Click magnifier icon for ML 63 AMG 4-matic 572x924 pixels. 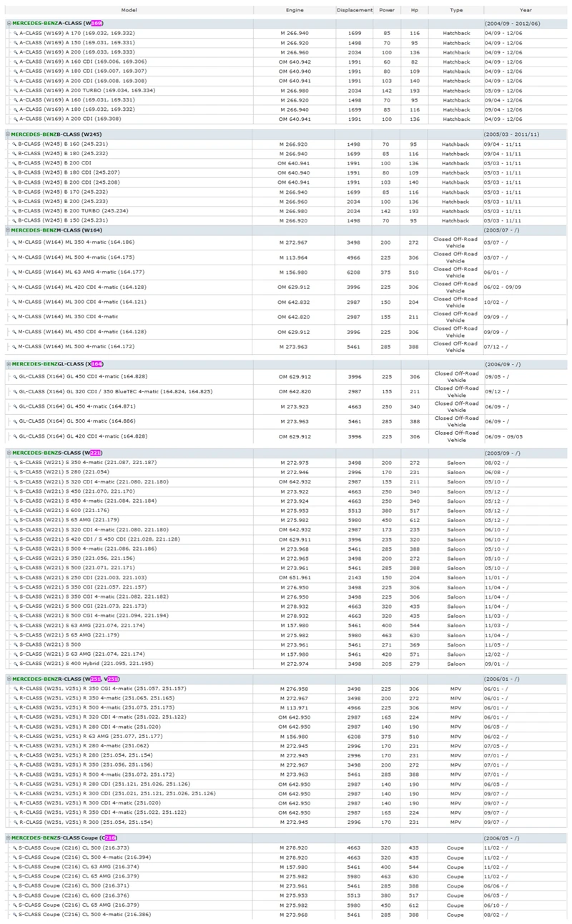point(15,272)
